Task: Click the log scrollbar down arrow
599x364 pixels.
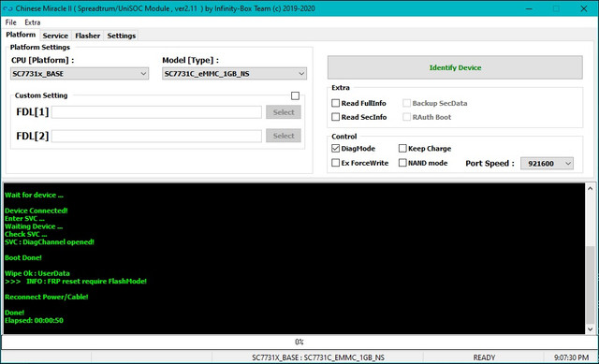Action: [x=590, y=329]
